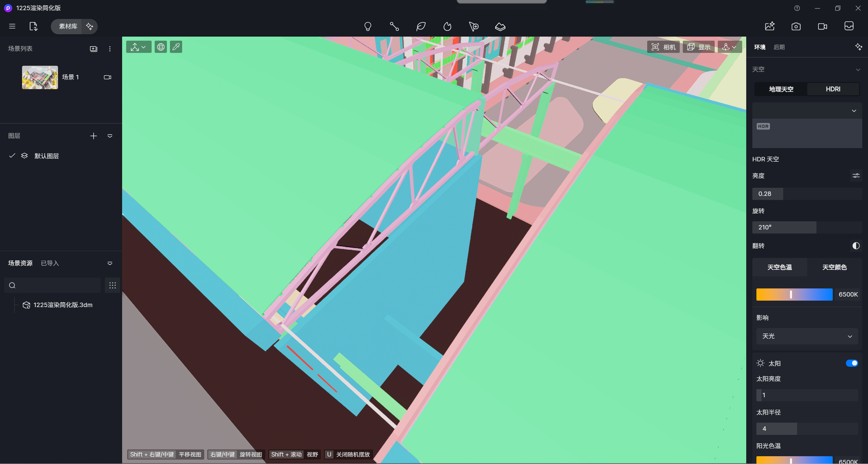Image resolution: width=868 pixels, height=464 pixels.
Task: Click the video render icon in top bar
Action: [x=823, y=26]
